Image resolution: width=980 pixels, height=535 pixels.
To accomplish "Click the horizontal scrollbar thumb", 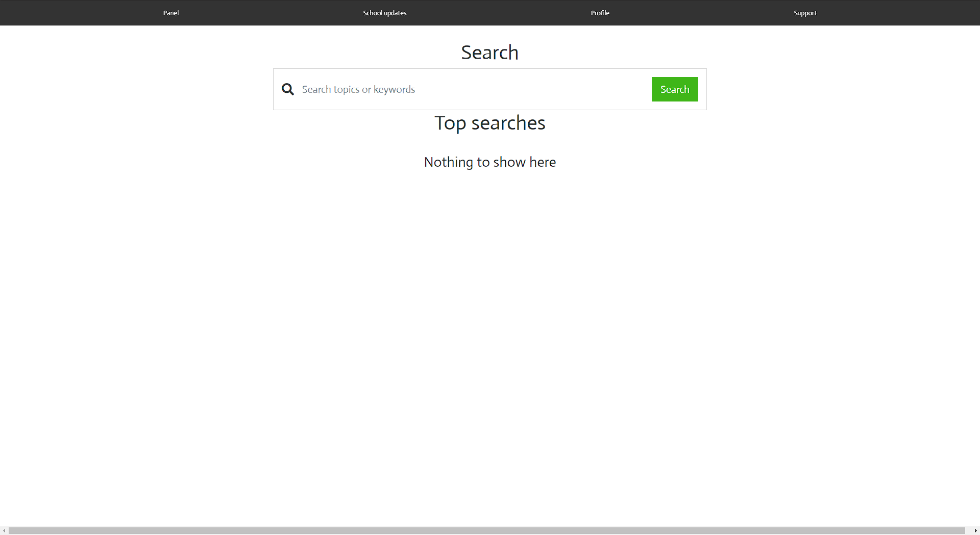I will (x=485, y=530).
